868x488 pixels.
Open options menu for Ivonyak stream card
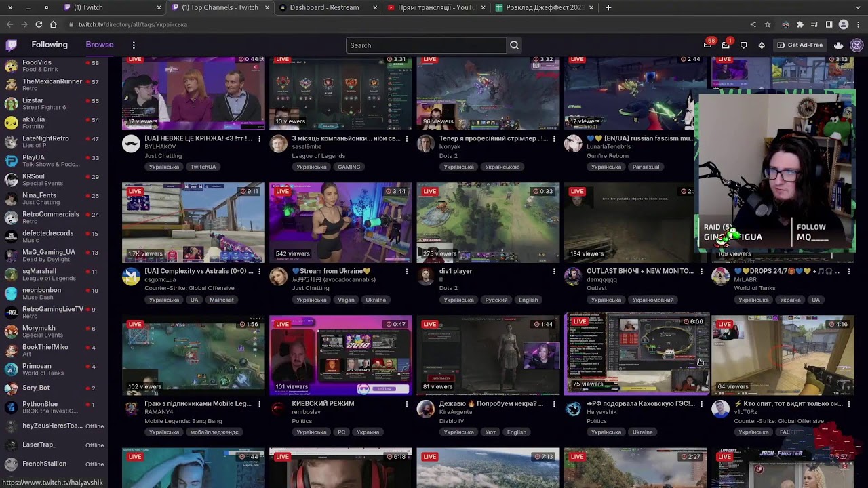(x=554, y=139)
